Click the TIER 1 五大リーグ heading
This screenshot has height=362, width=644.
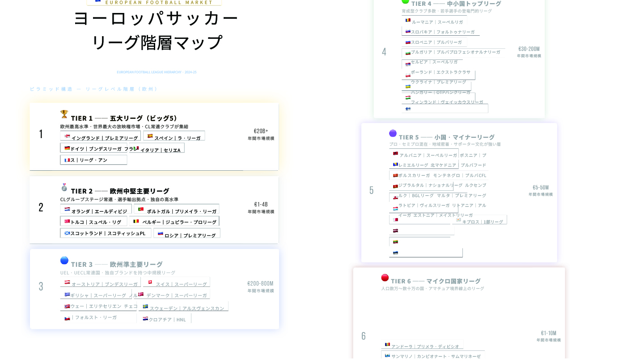124,118
